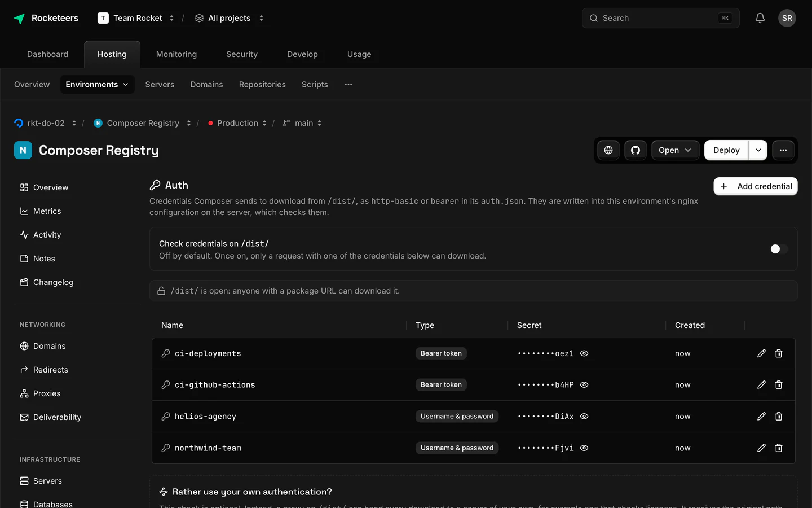Switch to the Develop tab
The width and height of the screenshot is (812, 508).
(x=302, y=54)
